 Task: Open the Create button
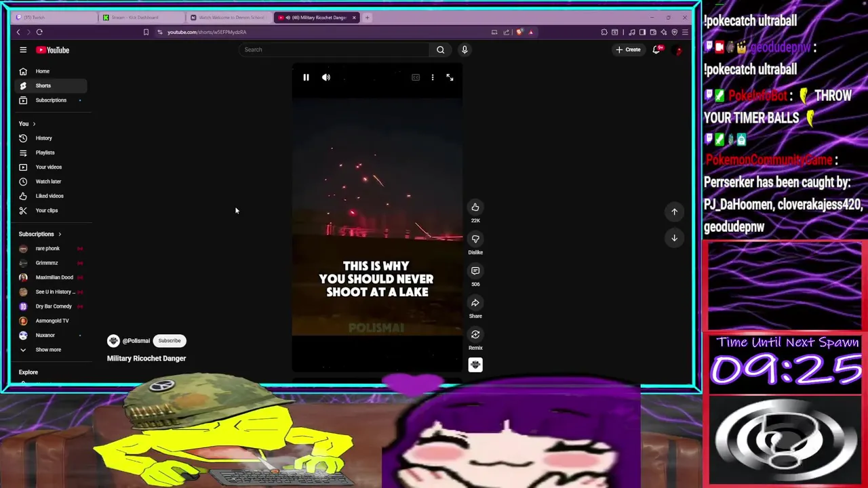[628, 49]
